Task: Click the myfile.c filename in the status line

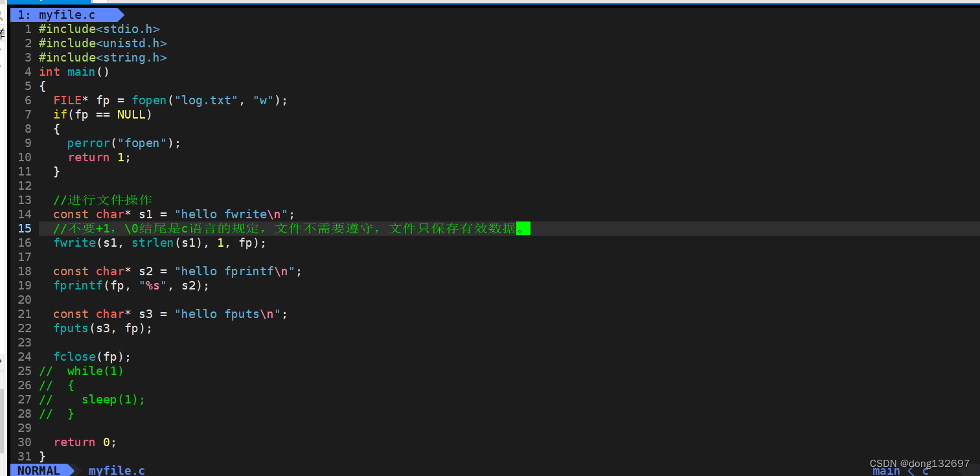Action: [117, 470]
